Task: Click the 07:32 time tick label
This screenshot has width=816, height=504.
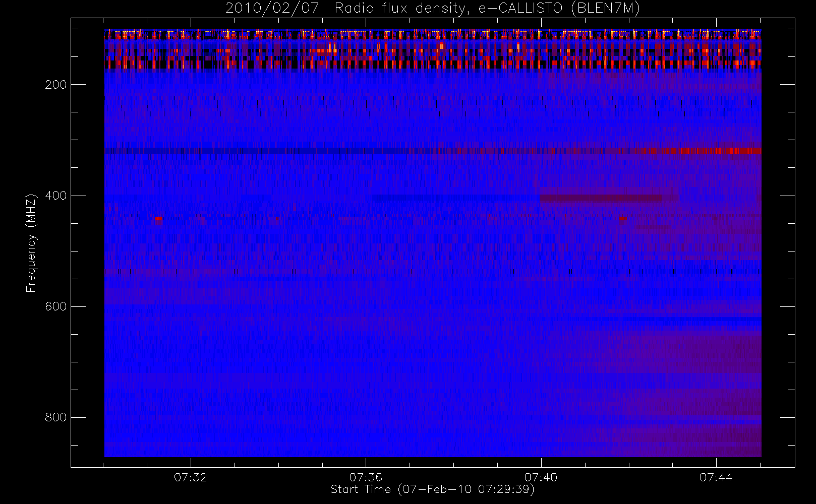Action: tap(191, 477)
